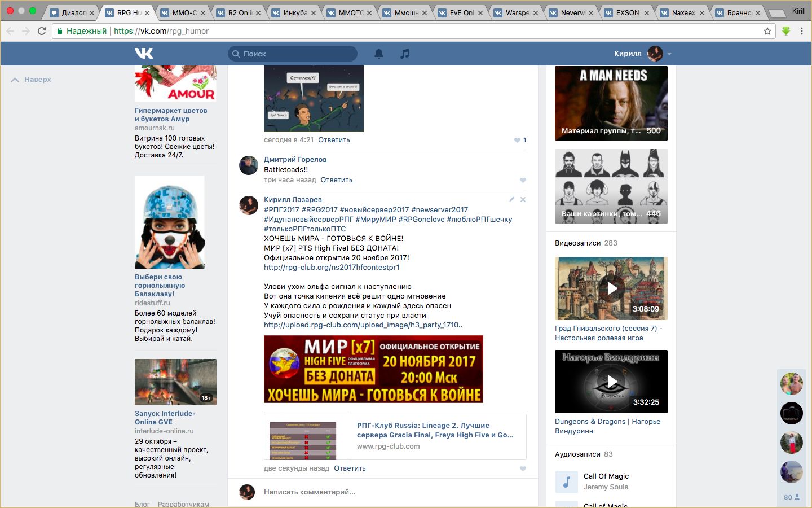Click the Kirill Chrome profile button
The width and height of the screenshot is (812, 508).
(798, 11)
